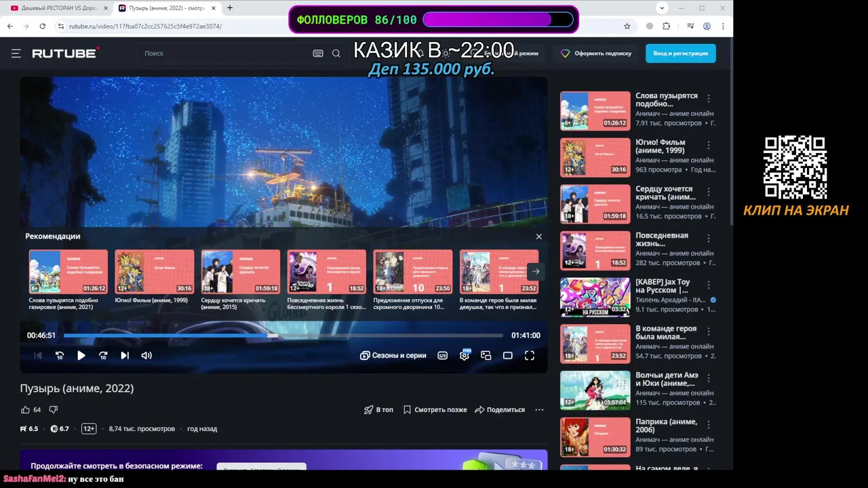Open options for Паприка sidebar video

click(x=709, y=425)
